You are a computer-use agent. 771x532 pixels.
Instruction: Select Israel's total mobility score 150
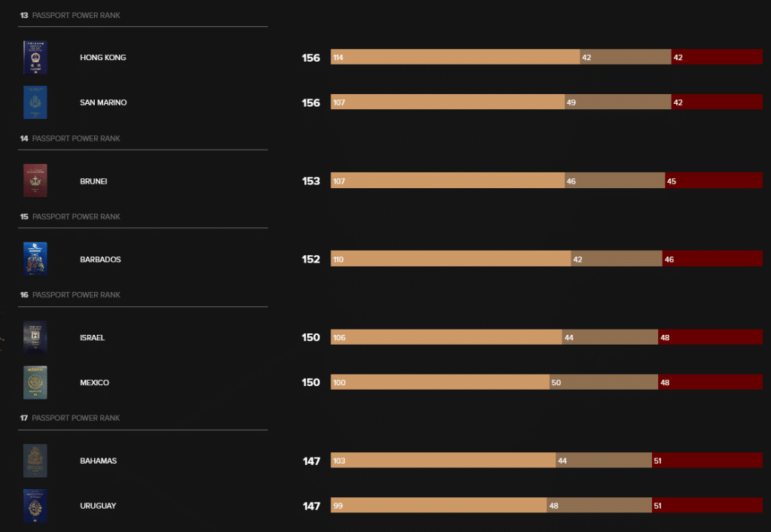[x=311, y=337]
